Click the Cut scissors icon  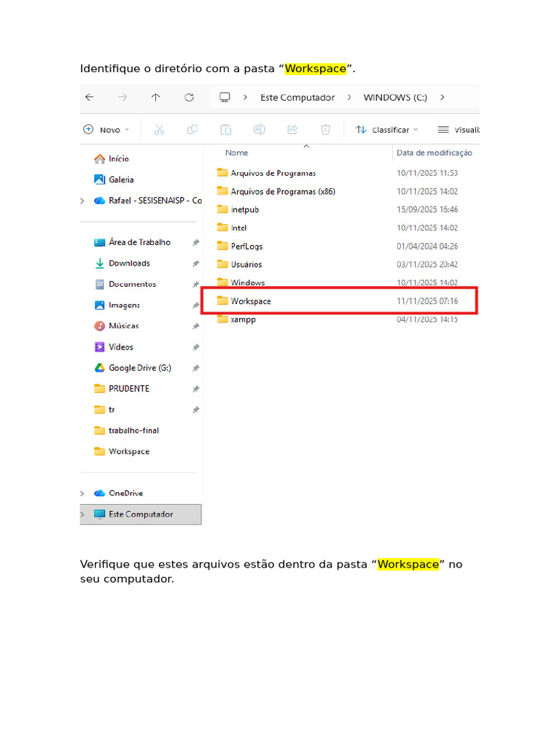159,130
